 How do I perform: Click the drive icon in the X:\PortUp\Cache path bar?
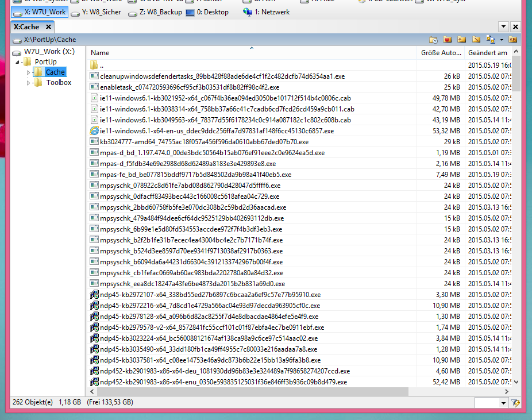(17, 40)
